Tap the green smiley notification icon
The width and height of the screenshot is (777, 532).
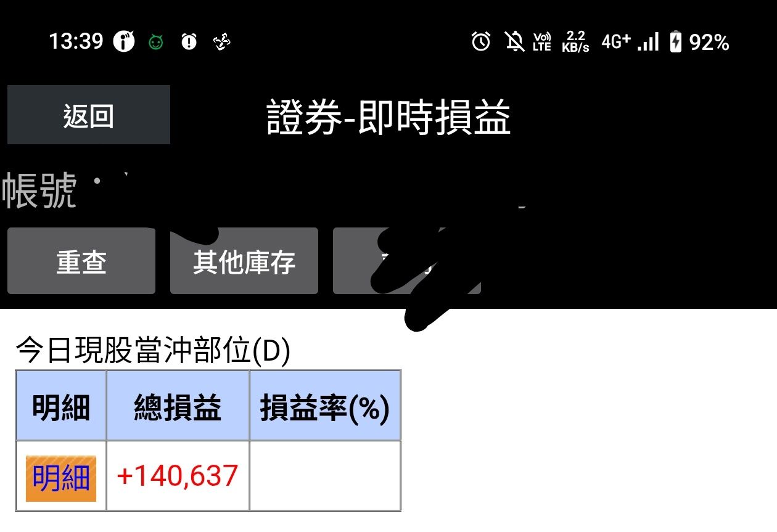(x=156, y=42)
